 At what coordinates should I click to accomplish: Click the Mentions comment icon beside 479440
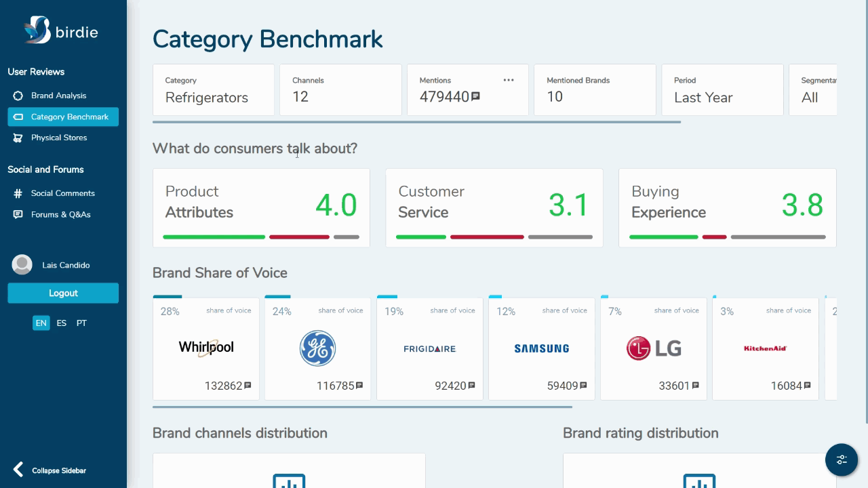coord(476,97)
